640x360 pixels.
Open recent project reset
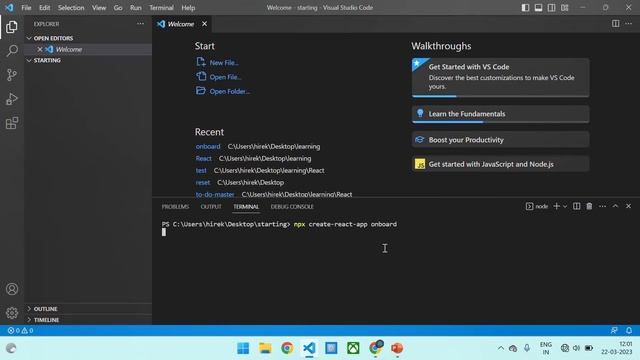pos(202,182)
